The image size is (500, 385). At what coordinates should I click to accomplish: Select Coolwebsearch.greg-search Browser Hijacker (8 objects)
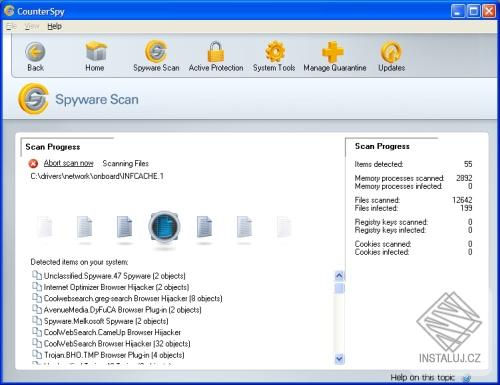(133, 299)
